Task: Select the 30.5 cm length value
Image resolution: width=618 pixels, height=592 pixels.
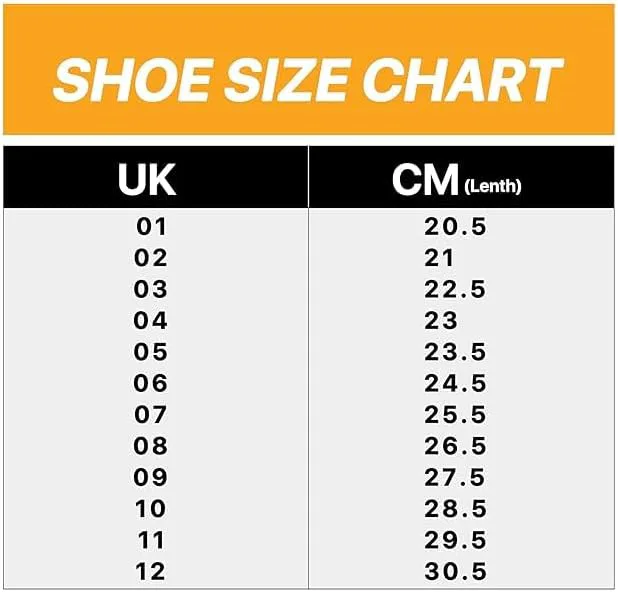Action: tap(455, 572)
